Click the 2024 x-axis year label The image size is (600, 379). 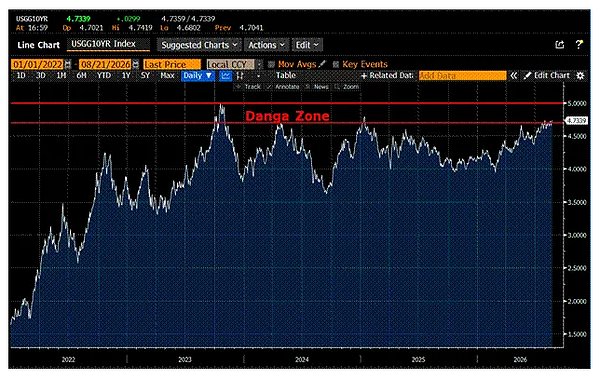(302, 359)
